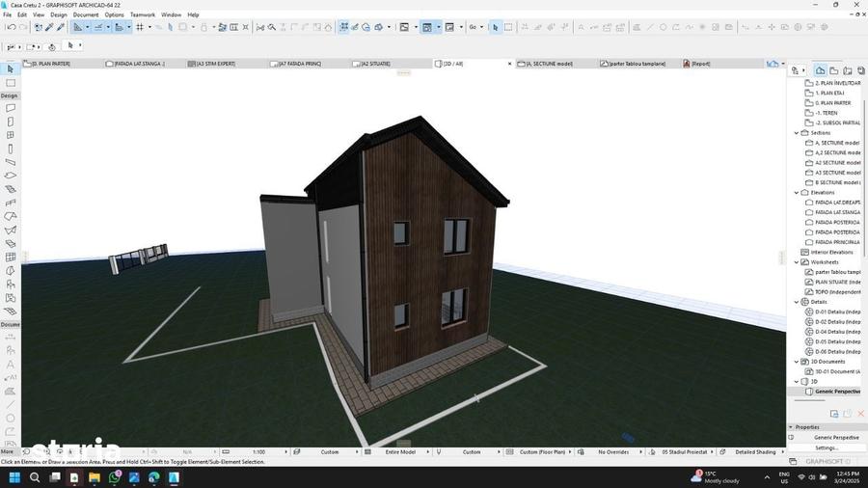Collapse the Sections folder in the Navigator
The image size is (868, 488).
796,133
